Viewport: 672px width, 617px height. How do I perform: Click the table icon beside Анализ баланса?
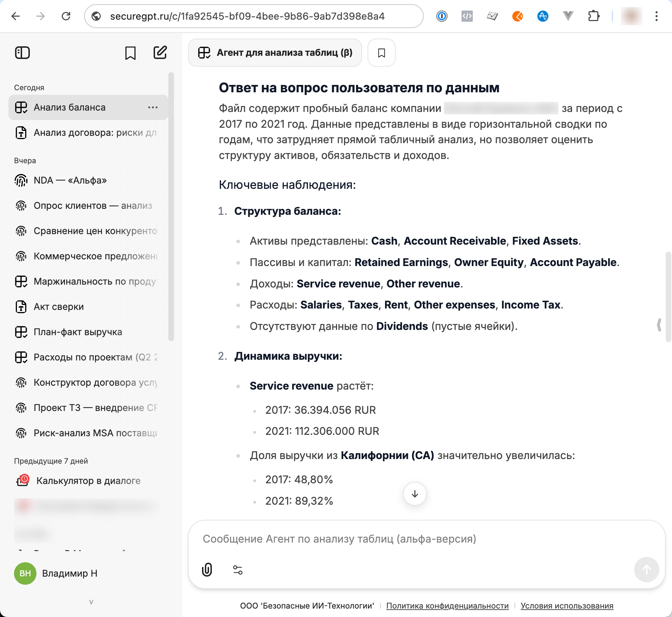point(21,107)
